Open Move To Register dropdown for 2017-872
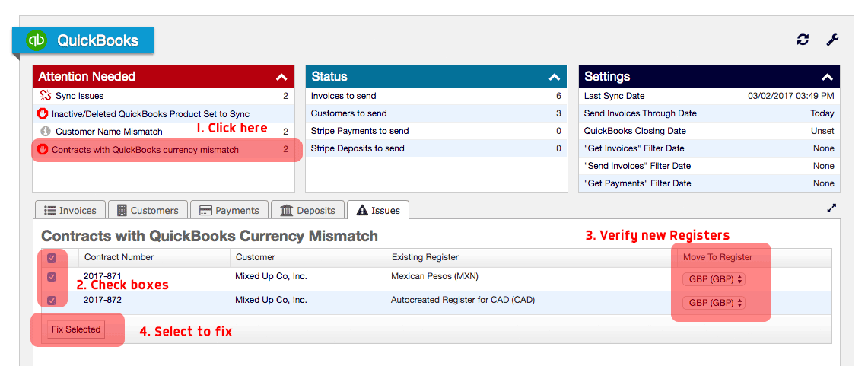This screenshot has height=366, width=868. tap(714, 303)
